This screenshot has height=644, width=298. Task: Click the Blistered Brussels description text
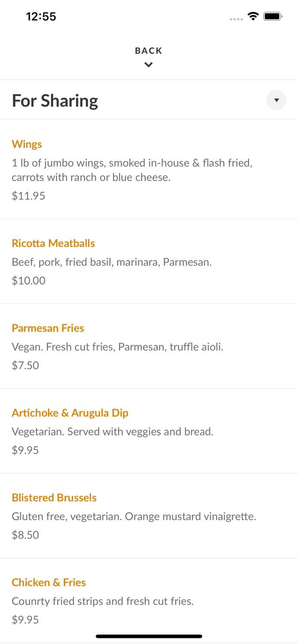[134, 516]
